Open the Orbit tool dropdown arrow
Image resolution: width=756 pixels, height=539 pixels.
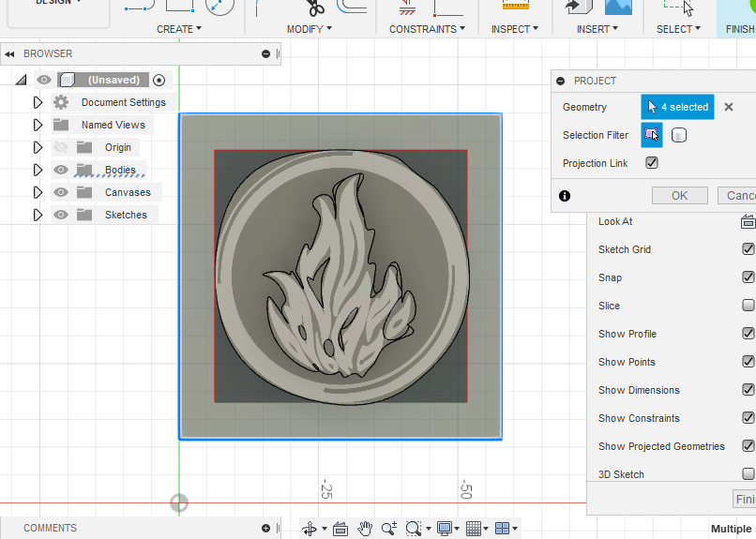click(324, 529)
